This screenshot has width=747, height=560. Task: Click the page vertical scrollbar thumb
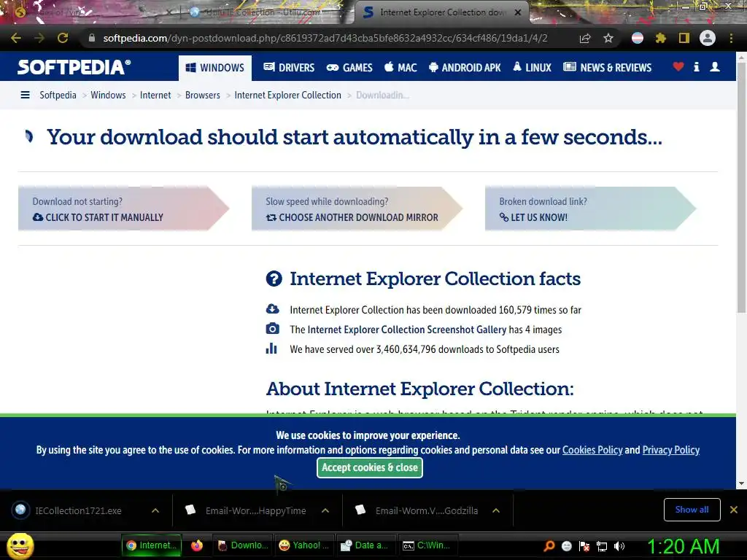pyautogui.click(x=741, y=188)
